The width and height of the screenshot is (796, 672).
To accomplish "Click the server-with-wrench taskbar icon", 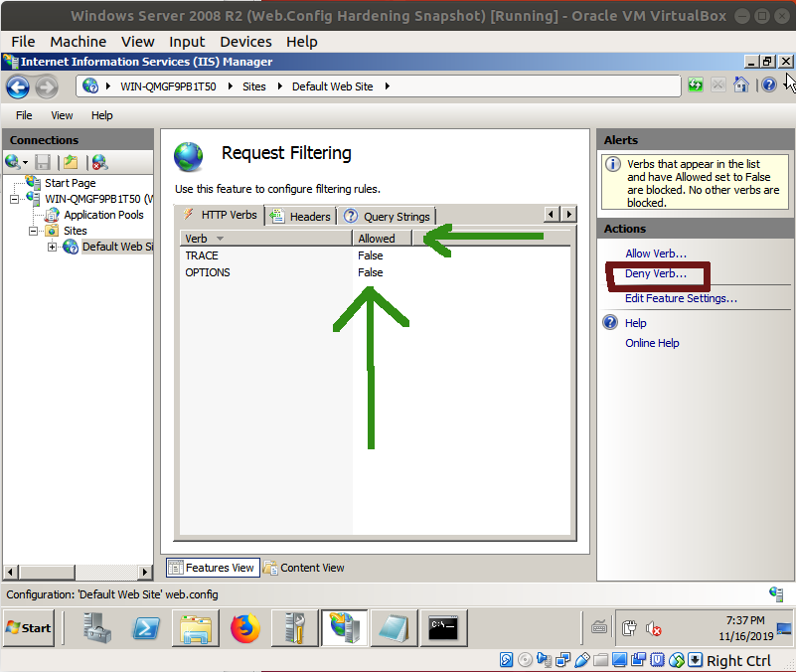I will (x=295, y=628).
